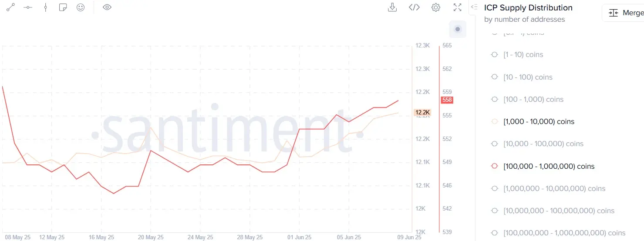Enable the [10,000 - 100,000) coins metric
Viewport: 644px width, 241px height.
pyautogui.click(x=543, y=144)
